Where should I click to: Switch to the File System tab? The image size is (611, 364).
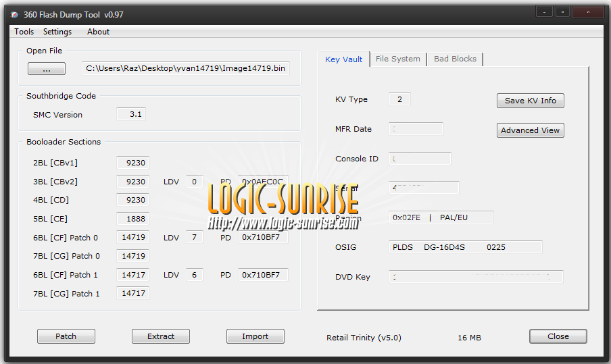(x=397, y=59)
